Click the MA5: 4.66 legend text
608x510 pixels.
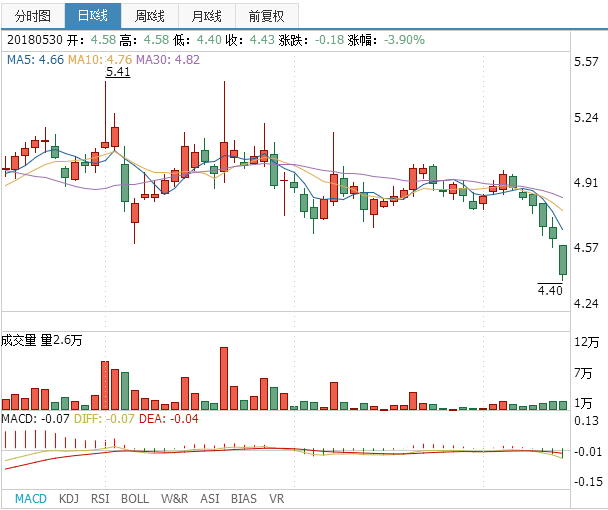pyautogui.click(x=35, y=60)
